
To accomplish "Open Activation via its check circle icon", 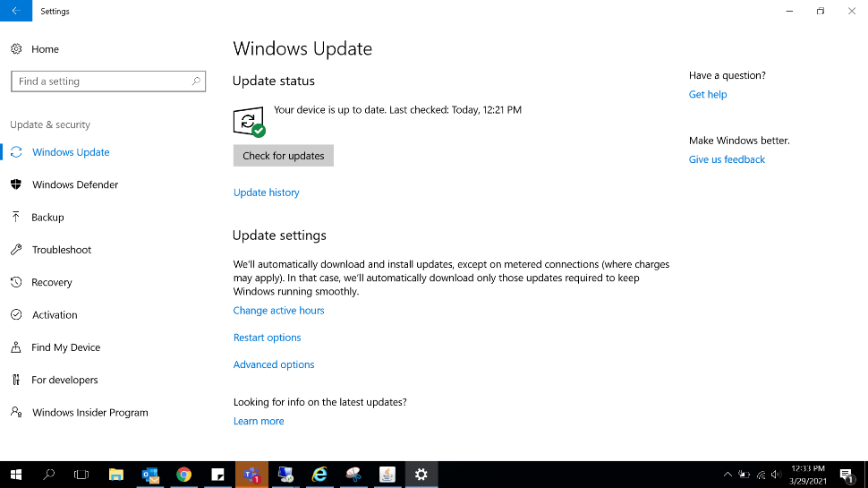I will click(16, 314).
